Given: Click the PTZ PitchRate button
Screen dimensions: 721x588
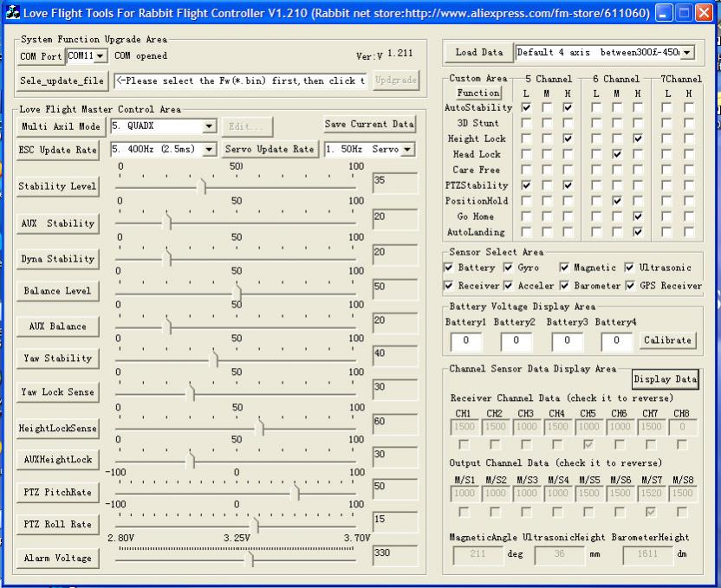Looking at the screenshot, I should click(57, 493).
